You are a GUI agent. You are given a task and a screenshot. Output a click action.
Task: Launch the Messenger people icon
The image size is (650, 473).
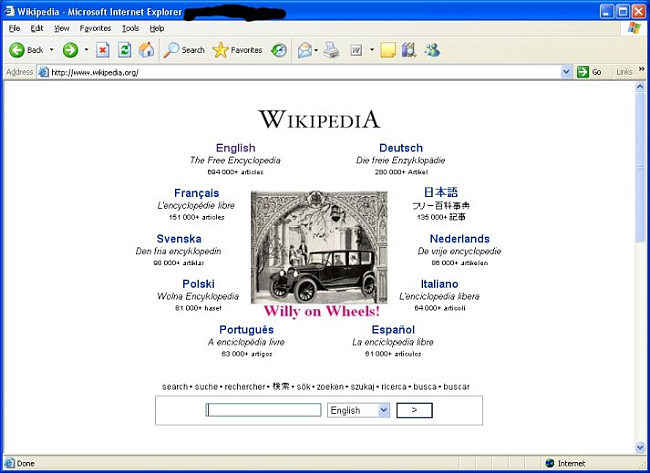[432, 50]
